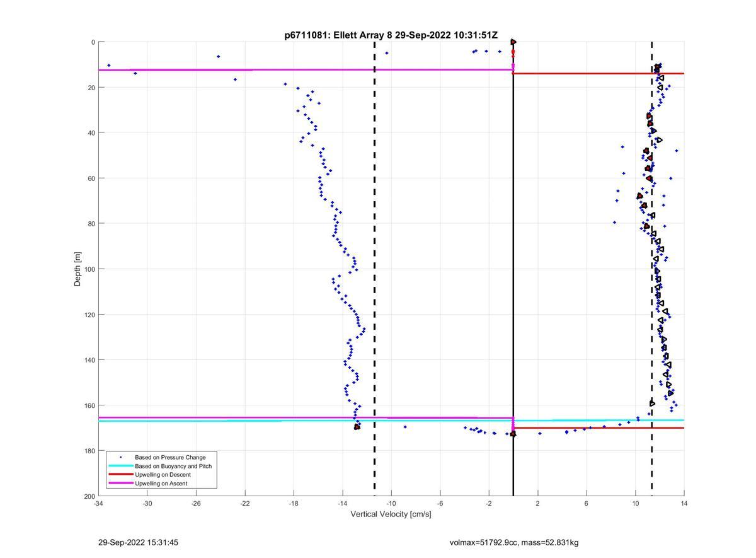Click y-axis tick label 40
Image resolution: width=756 pixels, height=558 pixels.
coord(91,133)
